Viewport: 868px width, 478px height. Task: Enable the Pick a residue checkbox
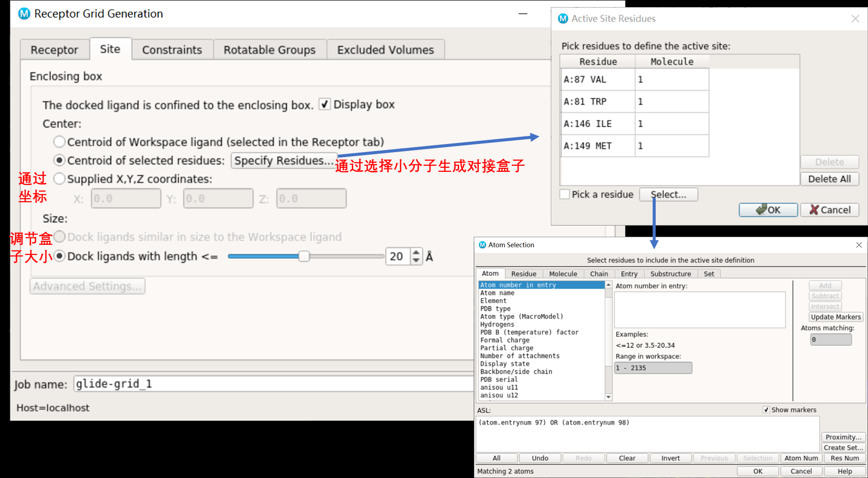pos(564,194)
